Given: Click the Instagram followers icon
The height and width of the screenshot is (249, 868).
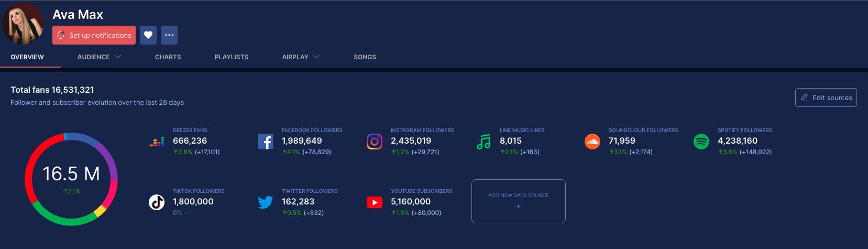Looking at the screenshot, I should [374, 142].
